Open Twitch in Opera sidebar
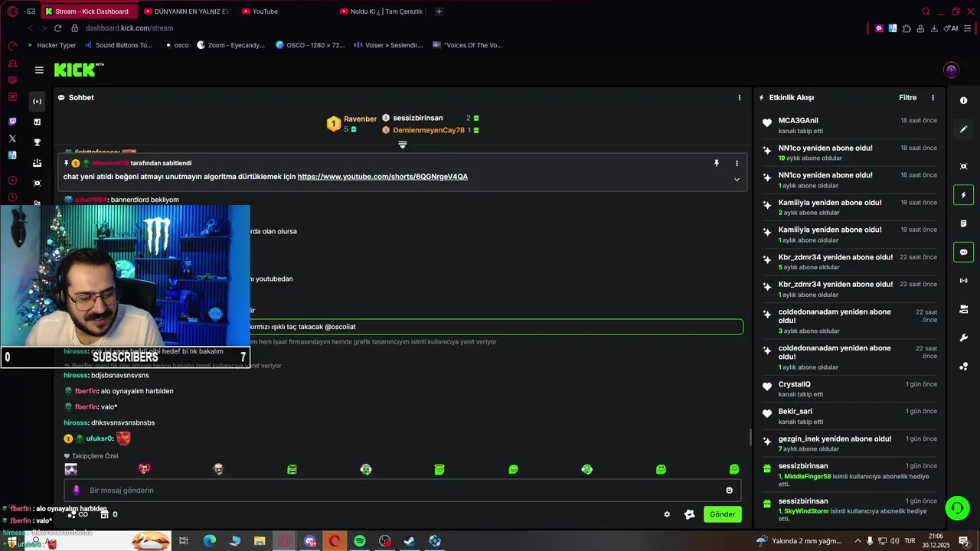This screenshot has width=980, height=551. (12, 121)
